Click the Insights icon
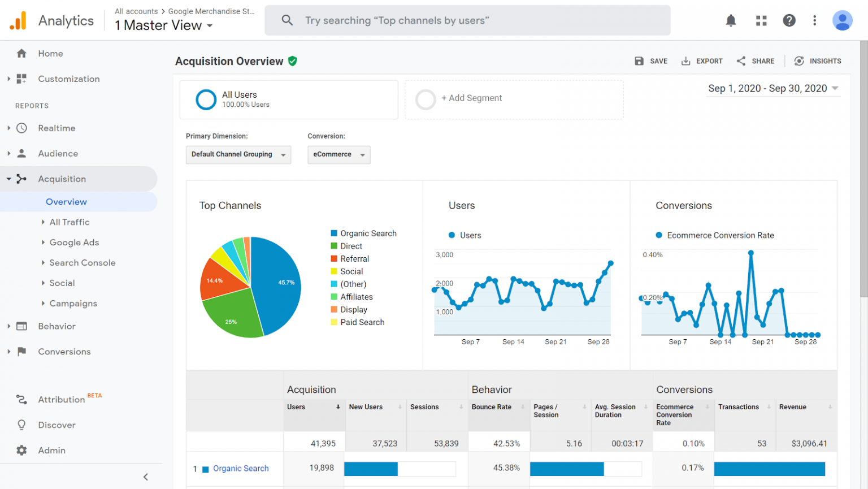Viewport: 868px width, 489px height. pyautogui.click(x=799, y=61)
